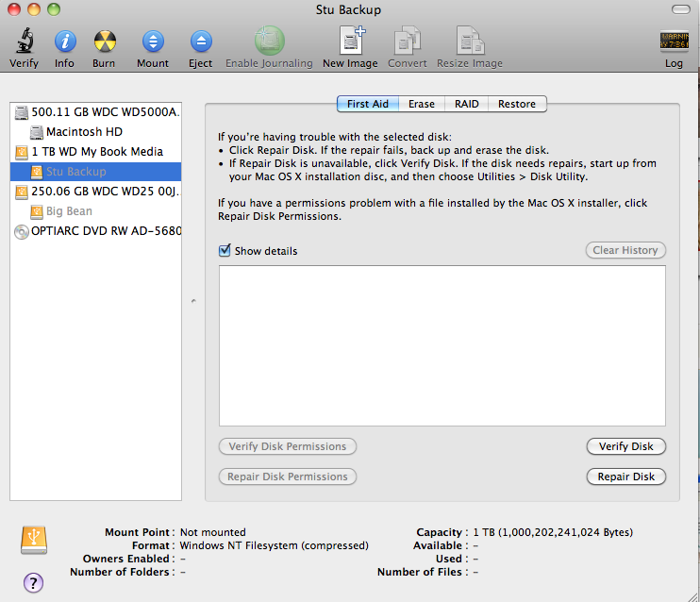Viewport: 700px width, 602px height.
Task: Select 1 TB WD My Book Media disk
Action: [x=95, y=152]
